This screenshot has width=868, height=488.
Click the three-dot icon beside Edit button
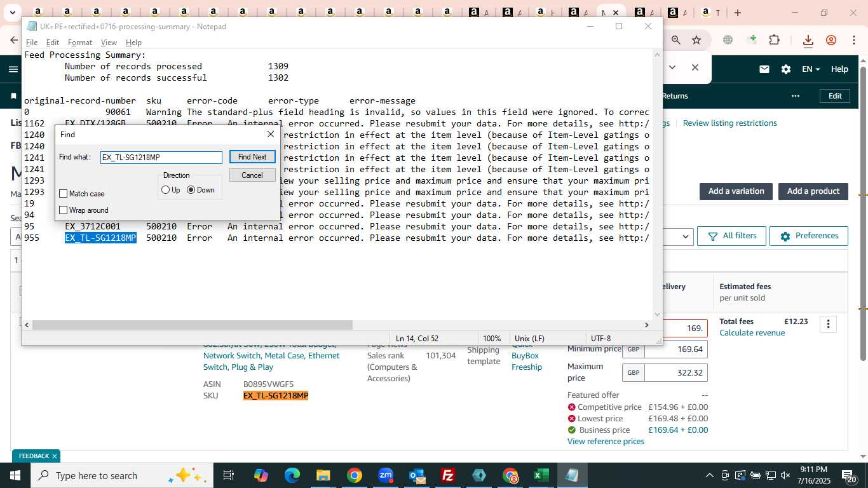point(796,96)
